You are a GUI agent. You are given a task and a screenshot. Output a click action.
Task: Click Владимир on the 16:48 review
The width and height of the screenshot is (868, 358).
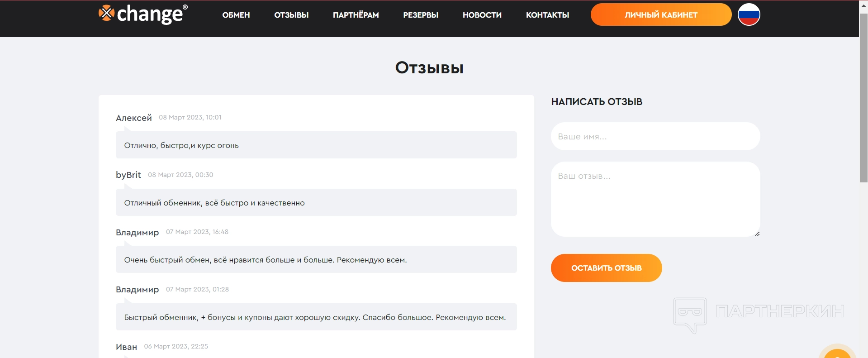tap(138, 232)
